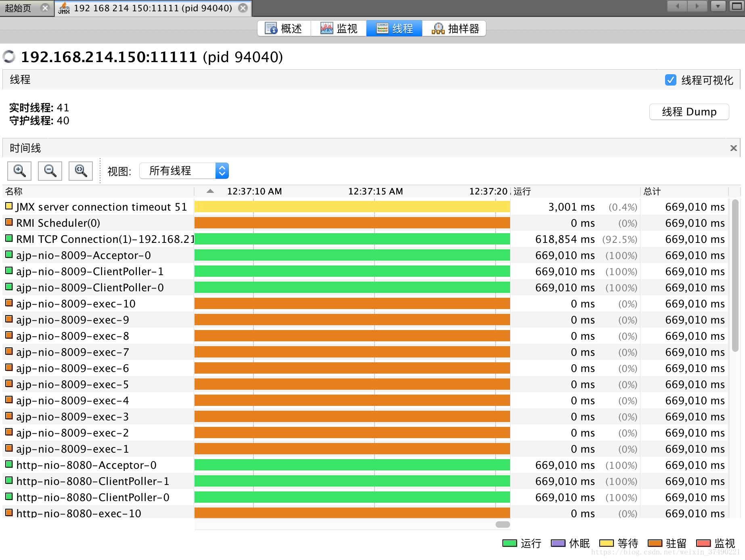Toggle the 线程可视化 checkbox
Image resolution: width=745 pixels, height=560 pixels.
point(670,80)
